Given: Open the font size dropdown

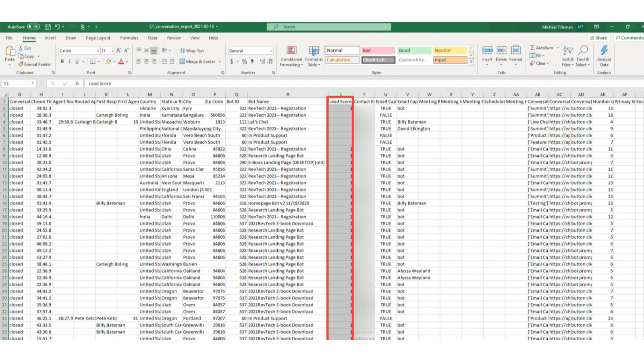Looking at the screenshot, I should coord(112,51).
